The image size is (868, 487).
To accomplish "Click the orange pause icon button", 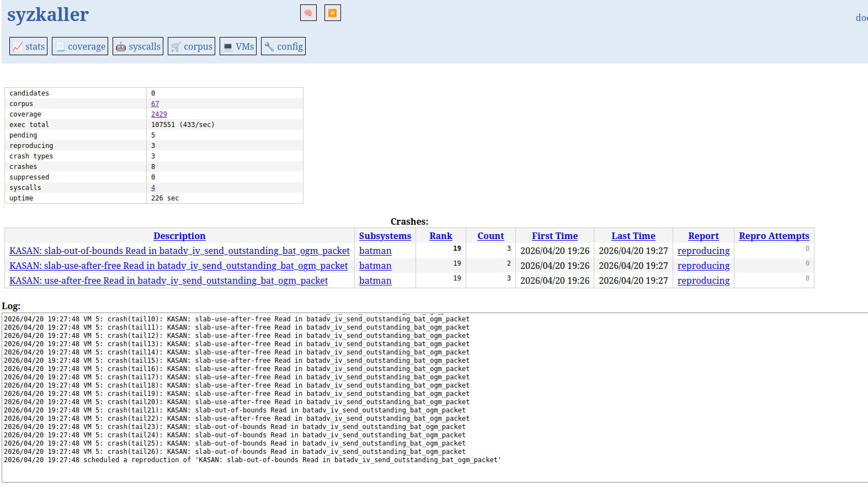I will pyautogui.click(x=332, y=13).
